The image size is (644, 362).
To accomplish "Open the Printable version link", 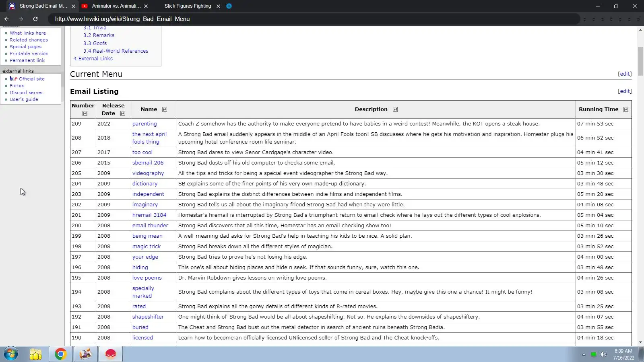I will (x=29, y=53).
